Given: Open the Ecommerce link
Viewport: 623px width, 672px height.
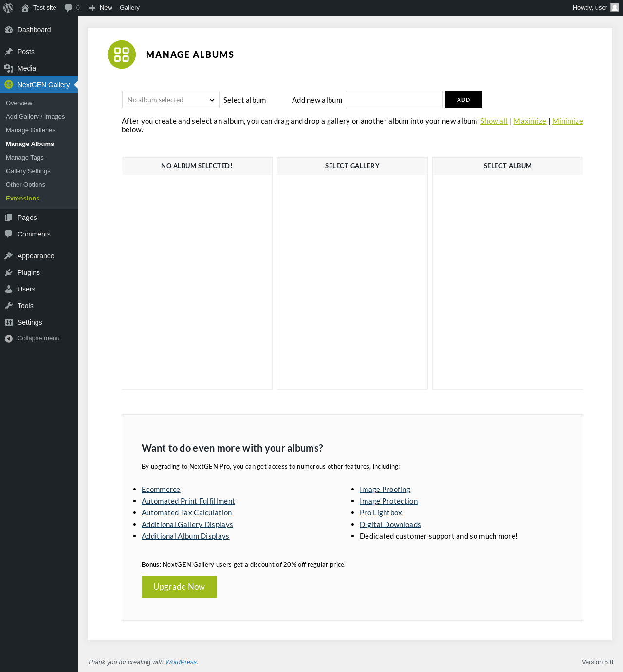Looking at the screenshot, I should coord(161,490).
